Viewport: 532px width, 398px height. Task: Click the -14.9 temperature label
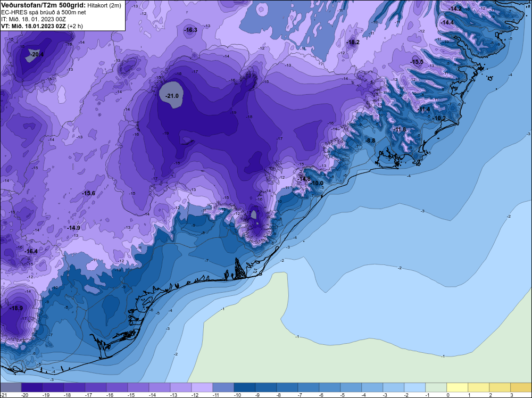(x=73, y=228)
